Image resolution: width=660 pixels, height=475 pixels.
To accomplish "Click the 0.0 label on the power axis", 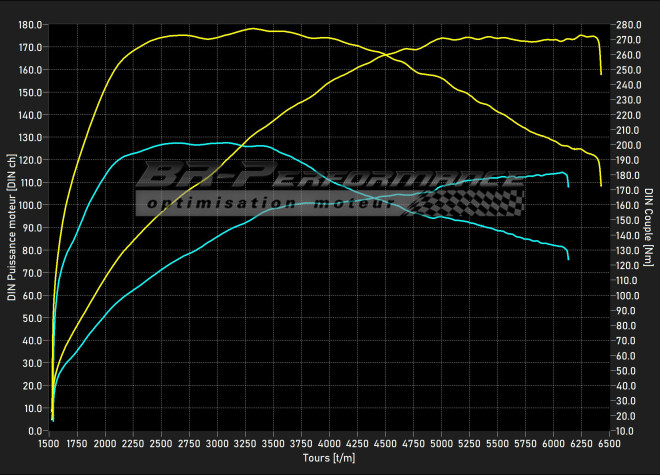I will pyautogui.click(x=34, y=431).
